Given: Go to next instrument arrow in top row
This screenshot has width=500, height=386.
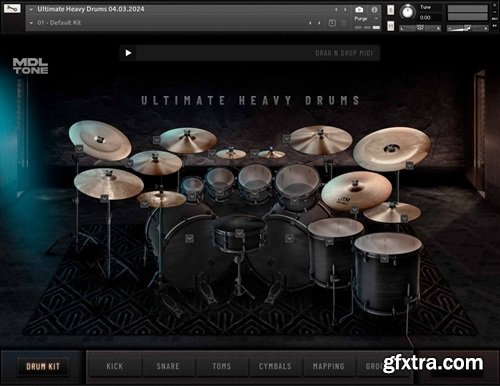Looking at the screenshot, I should point(345,10).
